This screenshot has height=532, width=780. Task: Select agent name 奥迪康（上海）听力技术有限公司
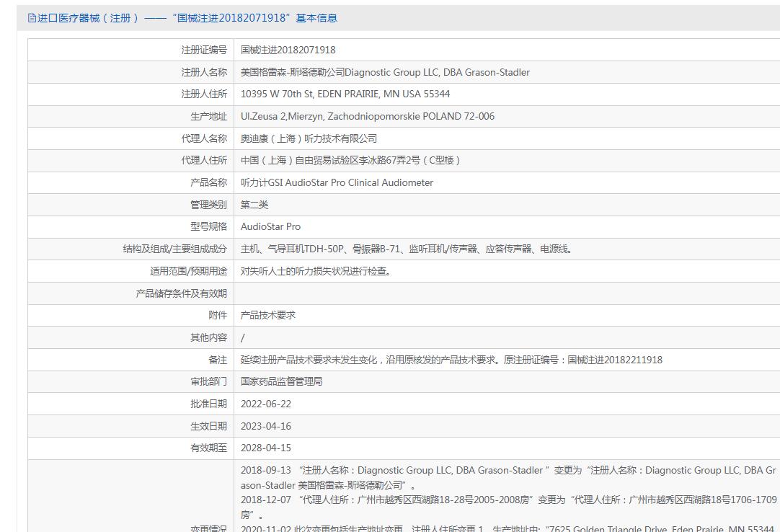[x=309, y=138]
